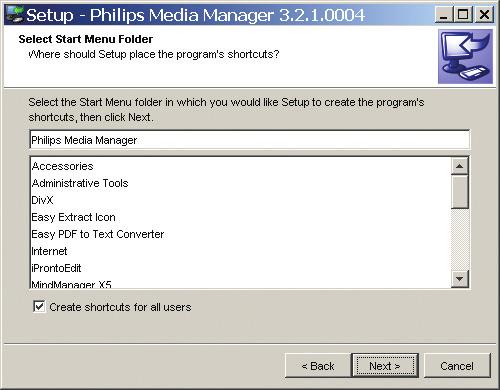Screen dimensions: 500x390
Task: Continue with the Next button
Action: pyautogui.click(x=385, y=366)
